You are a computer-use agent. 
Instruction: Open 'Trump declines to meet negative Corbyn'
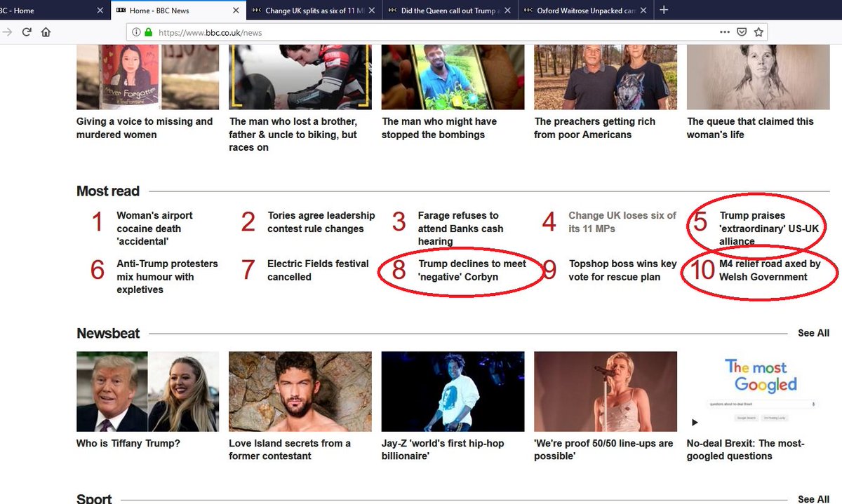click(x=472, y=270)
